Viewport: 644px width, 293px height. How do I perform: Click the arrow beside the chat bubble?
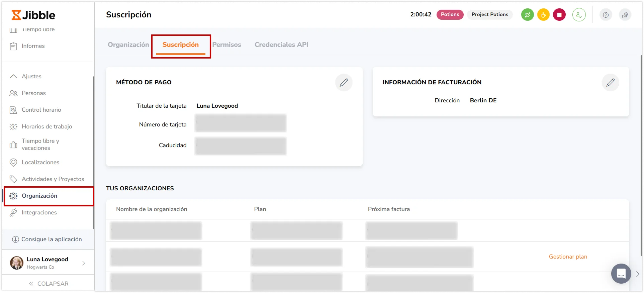pyautogui.click(x=638, y=274)
